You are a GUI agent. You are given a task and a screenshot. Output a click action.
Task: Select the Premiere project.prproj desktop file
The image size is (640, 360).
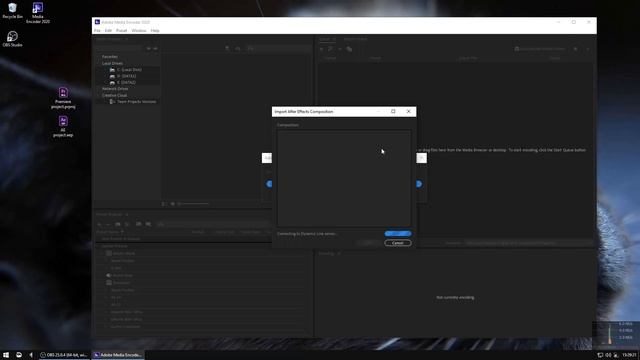click(x=63, y=98)
